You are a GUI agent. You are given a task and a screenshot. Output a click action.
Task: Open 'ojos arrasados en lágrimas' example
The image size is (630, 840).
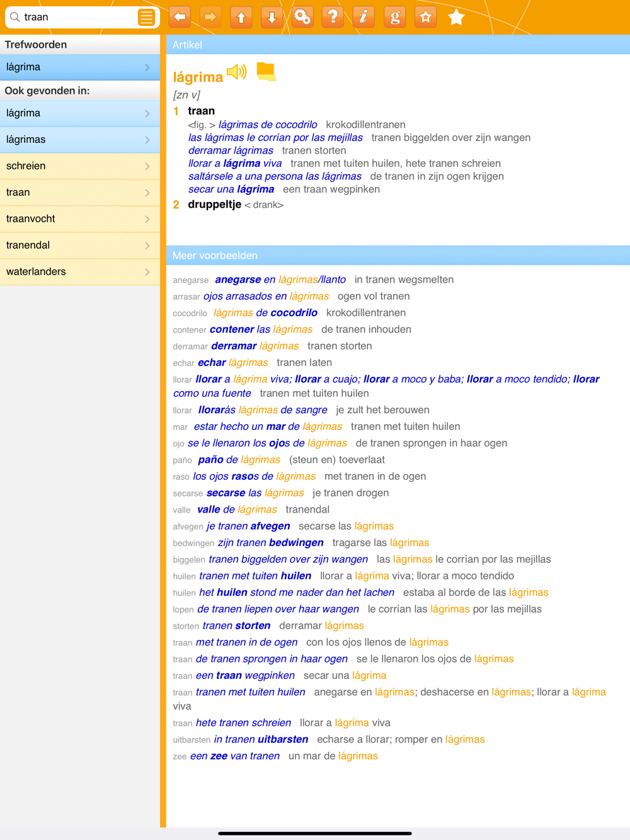266,296
